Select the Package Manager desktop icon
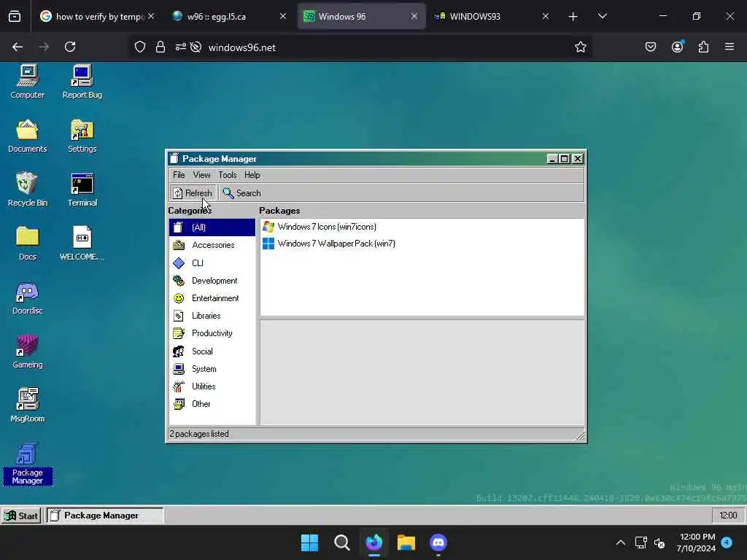 (x=28, y=464)
